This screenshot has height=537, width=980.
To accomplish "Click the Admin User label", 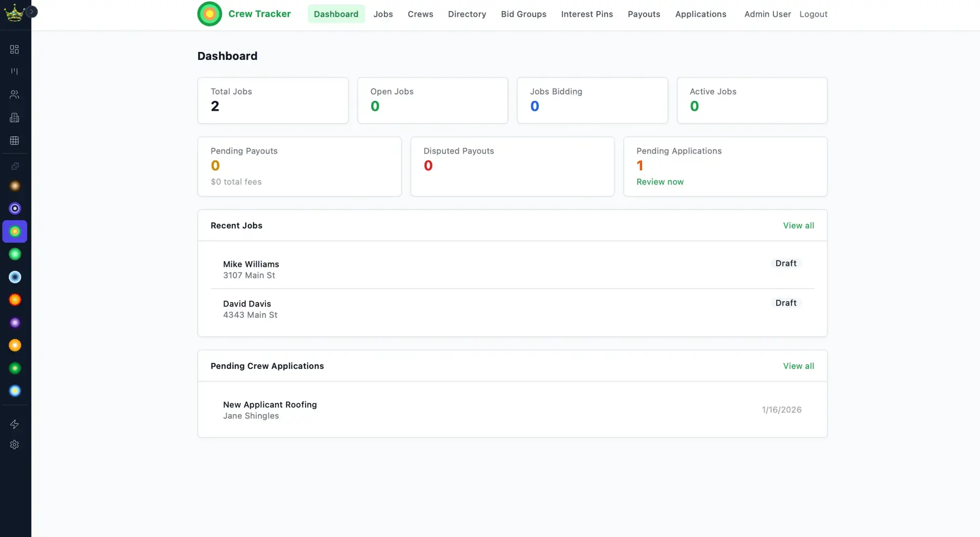I will (767, 14).
